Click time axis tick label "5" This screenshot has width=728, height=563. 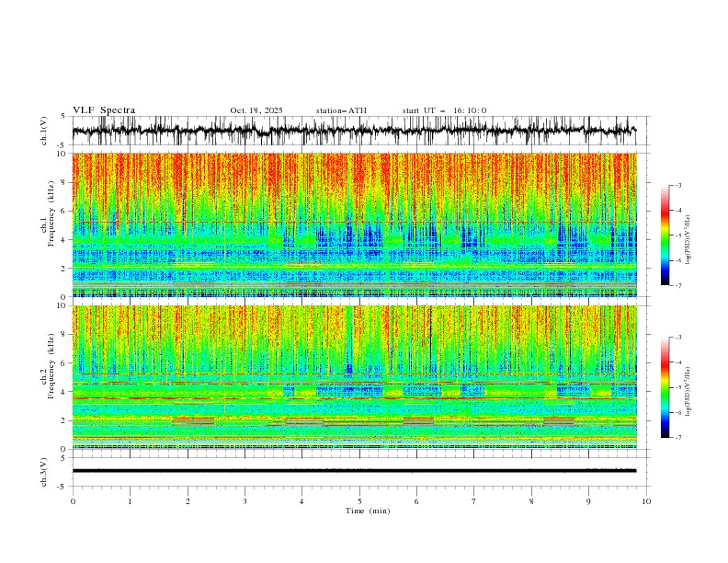point(359,501)
